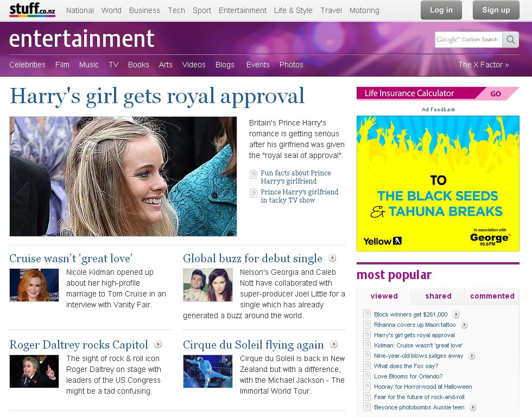Click play icon next to Roger Daltrey headline
This screenshot has height=417, width=532.
[158, 344]
